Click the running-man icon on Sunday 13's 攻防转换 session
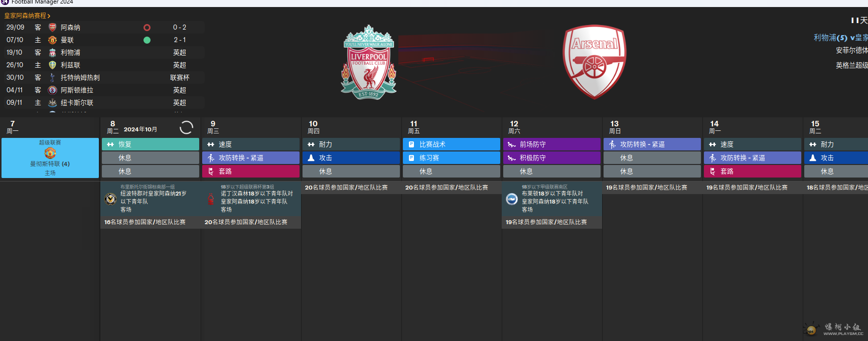 612,144
